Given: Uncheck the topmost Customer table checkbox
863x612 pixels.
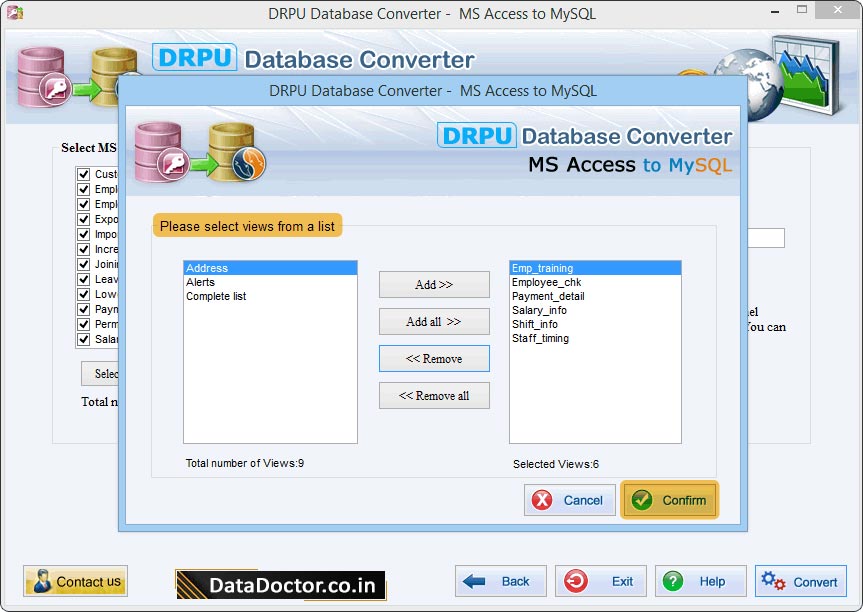Looking at the screenshot, I should point(84,173).
